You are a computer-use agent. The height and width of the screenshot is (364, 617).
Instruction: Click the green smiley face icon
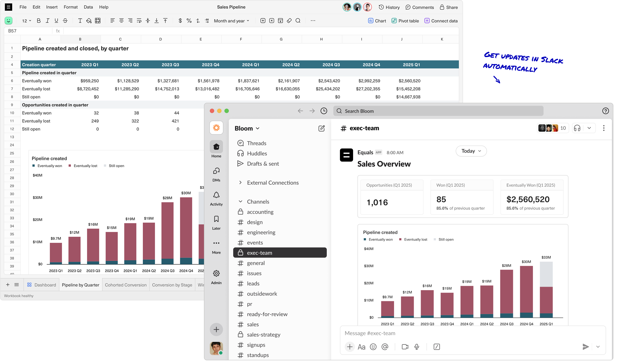click(x=9, y=21)
